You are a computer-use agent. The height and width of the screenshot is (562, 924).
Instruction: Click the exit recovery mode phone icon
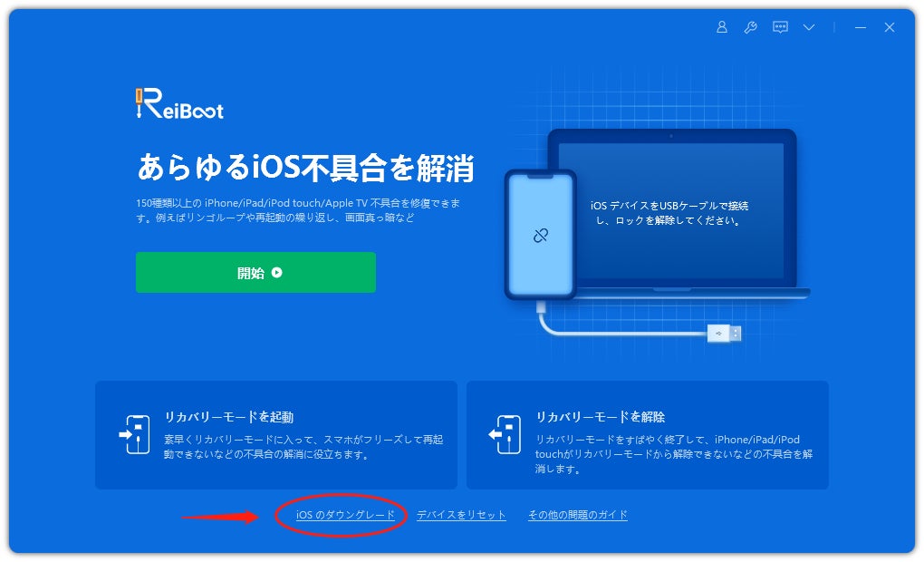tap(505, 434)
